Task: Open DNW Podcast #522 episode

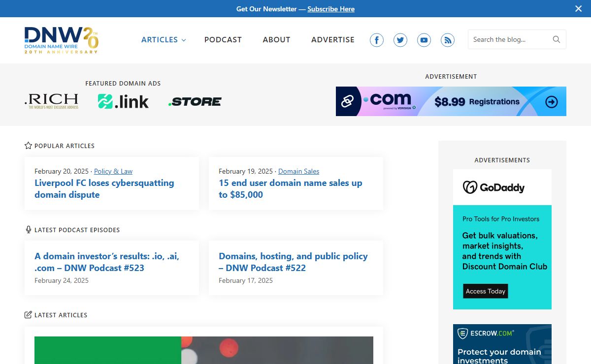Action: point(293,262)
